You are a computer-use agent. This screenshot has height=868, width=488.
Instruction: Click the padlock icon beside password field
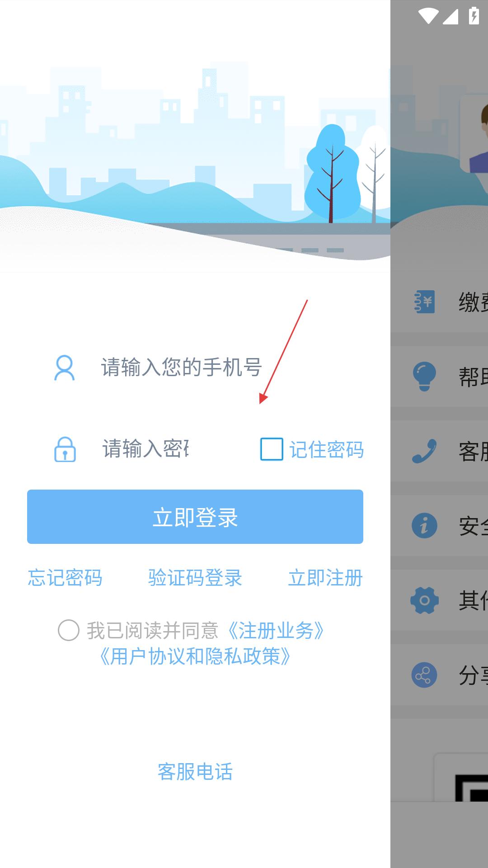point(65,449)
